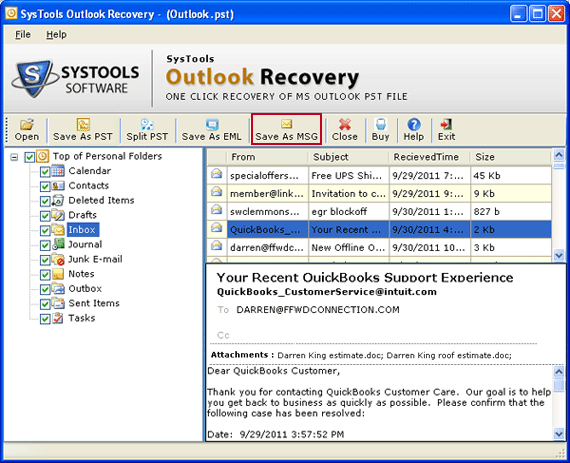Click envelope icon of swclemmons email row
This screenshot has height=463, width=570.
point(217,209)
